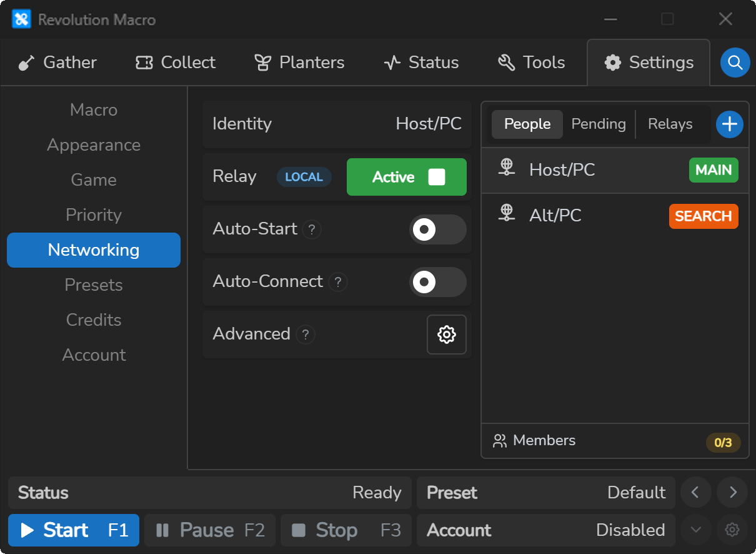
Task: Click the SEARCH badge on Alt/PC
Action: point(704,216)
